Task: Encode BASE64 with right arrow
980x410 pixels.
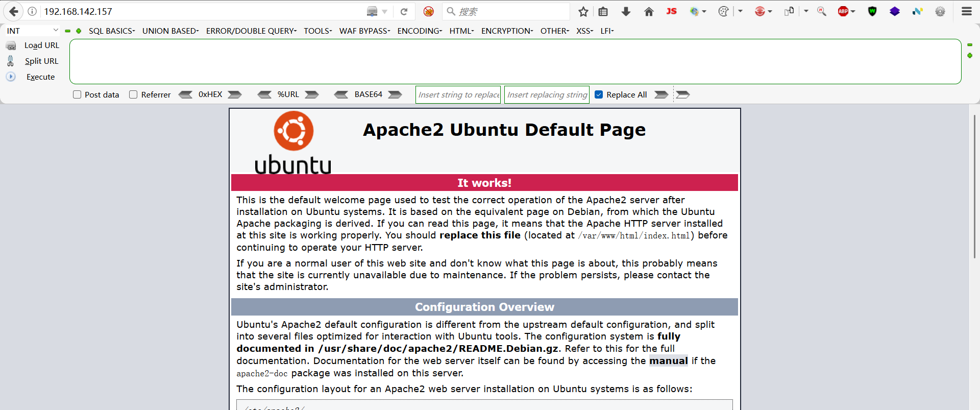Action: [x=395, y=94]
